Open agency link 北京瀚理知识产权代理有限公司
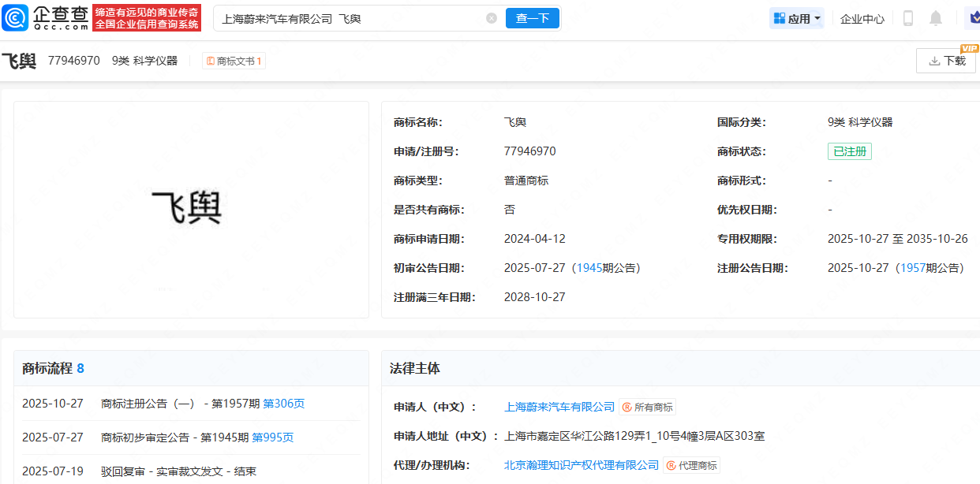Screen dimensions: 980x484 pyautogui.click(x=582, y=465)
